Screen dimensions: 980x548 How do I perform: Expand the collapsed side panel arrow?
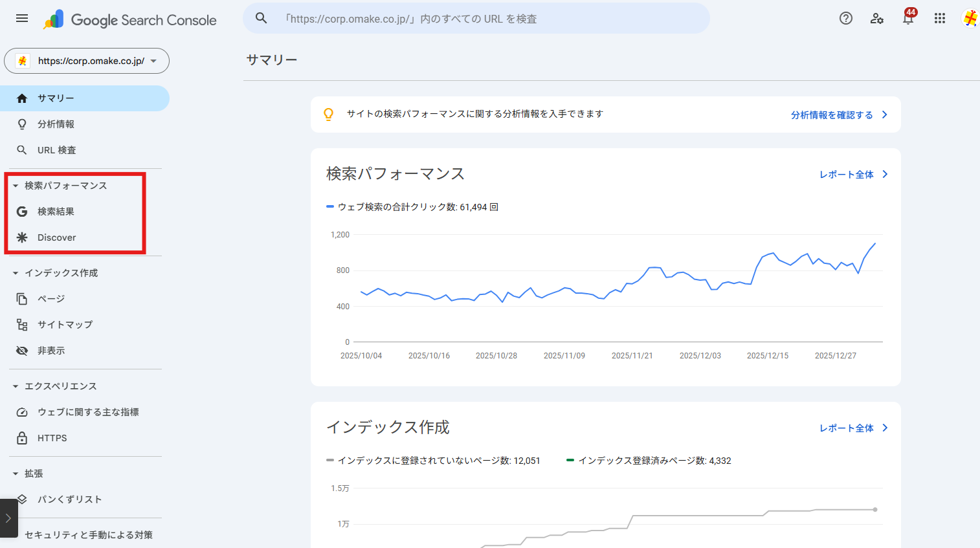coord(8,518)
